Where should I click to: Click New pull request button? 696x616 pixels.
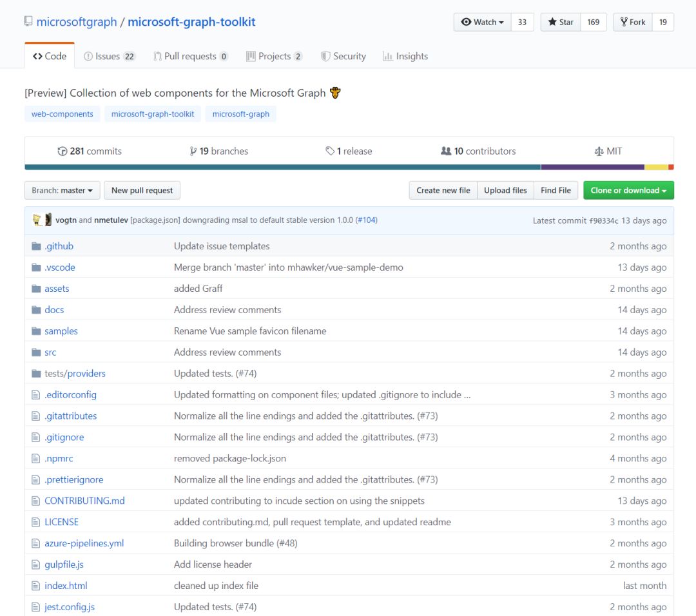142,190
